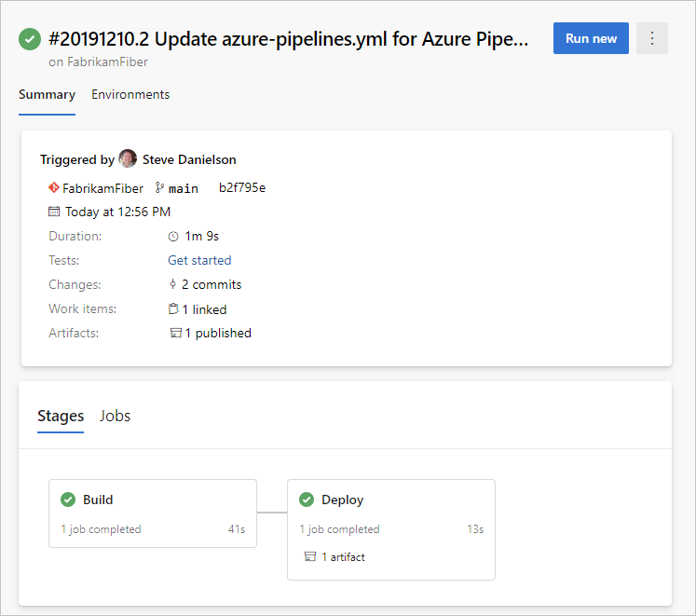The height and width of the screenshot is (616, 696).
Task: Click the Tests: label
Action: [x=64, y=260]
